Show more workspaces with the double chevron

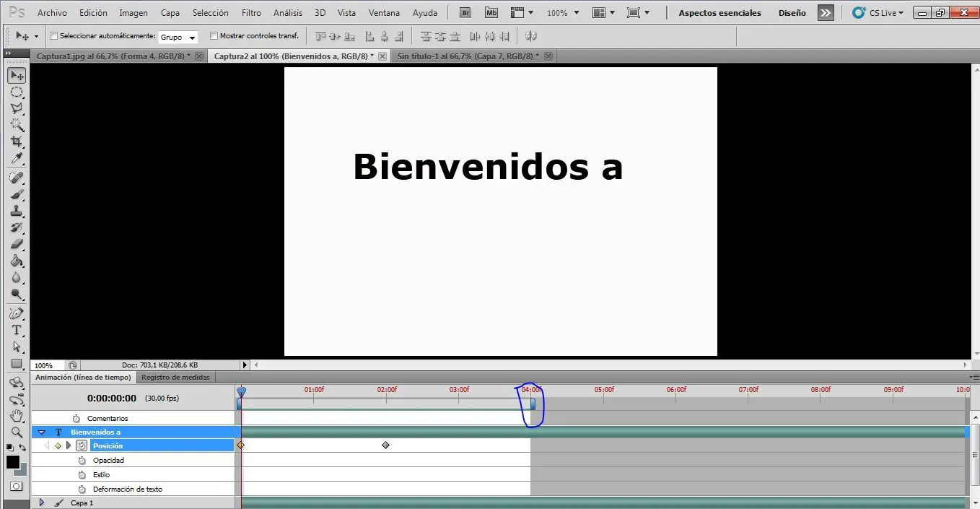(826, 13)
